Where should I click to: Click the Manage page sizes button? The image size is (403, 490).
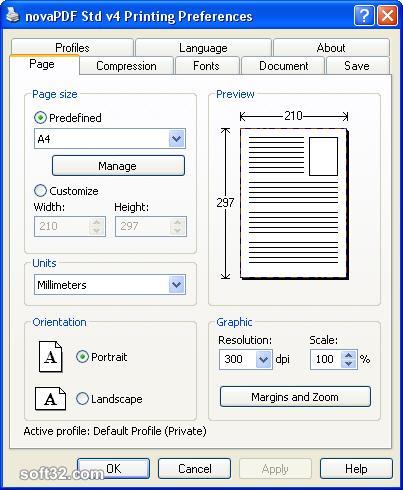pyautogui.click(x=118, y=166)
